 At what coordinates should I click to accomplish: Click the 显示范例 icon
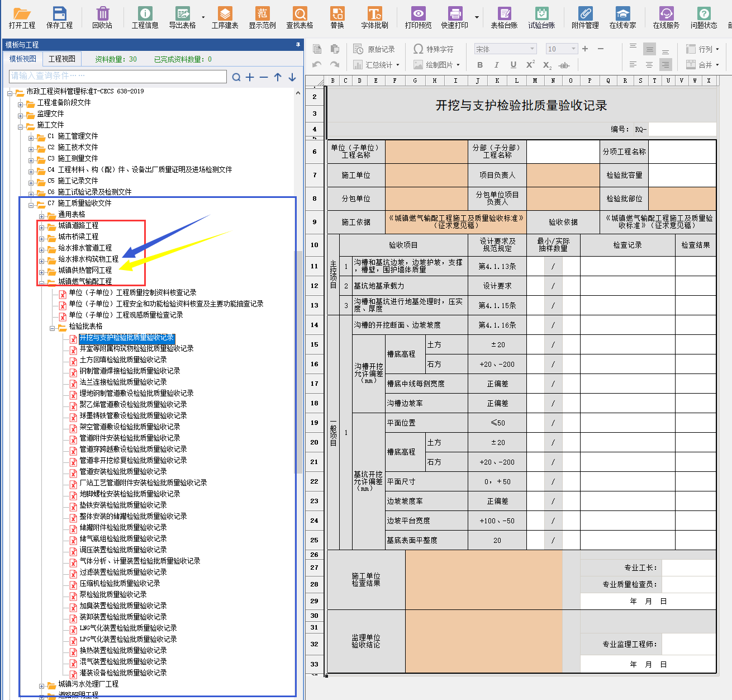[262, 17]
